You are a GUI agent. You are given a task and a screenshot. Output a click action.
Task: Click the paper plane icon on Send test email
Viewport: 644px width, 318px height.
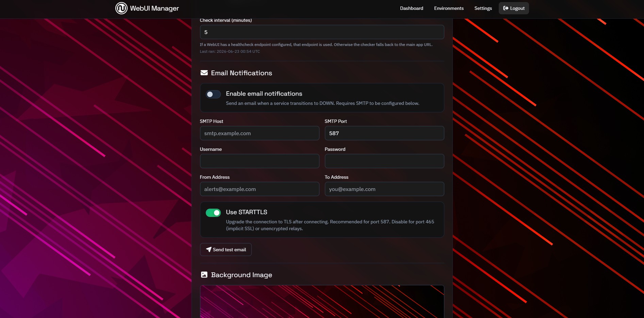(209, 250)
